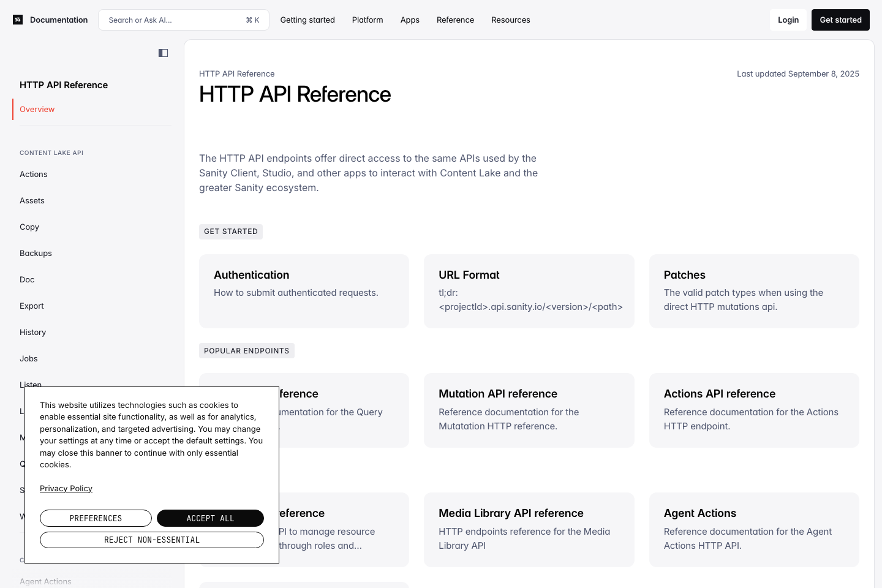Open the Mutation API reference card
Screen dimensions: 882x588
click(x=529, y=410)
